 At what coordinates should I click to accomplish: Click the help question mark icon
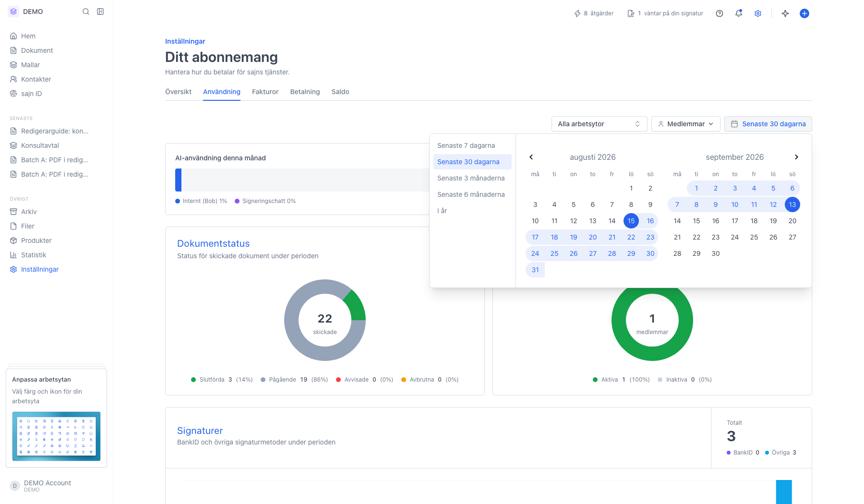(720, 13)
